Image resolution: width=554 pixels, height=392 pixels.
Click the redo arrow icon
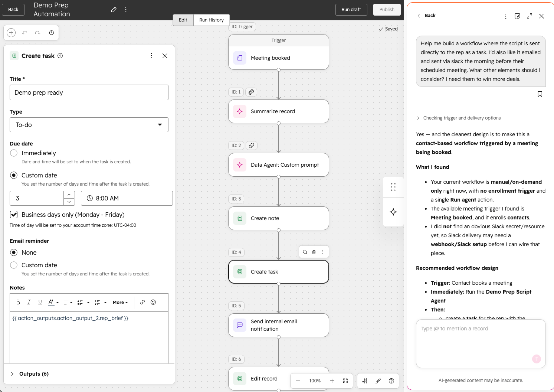(37, 33)
